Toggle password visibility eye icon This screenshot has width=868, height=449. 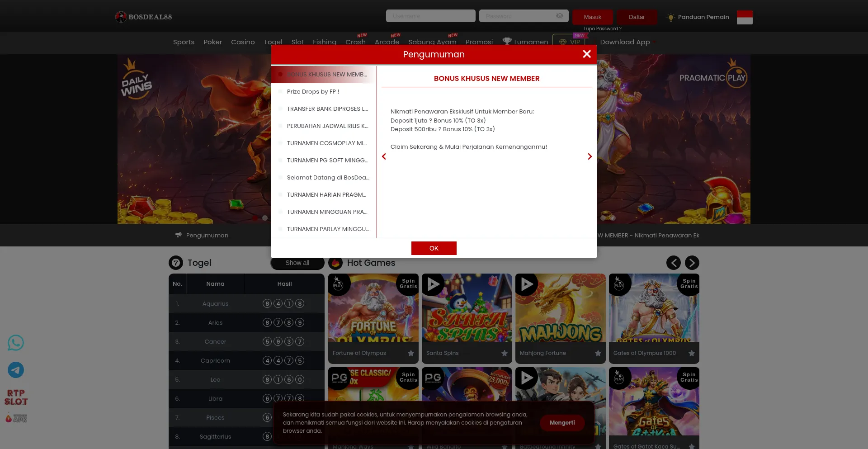[559, 16]
